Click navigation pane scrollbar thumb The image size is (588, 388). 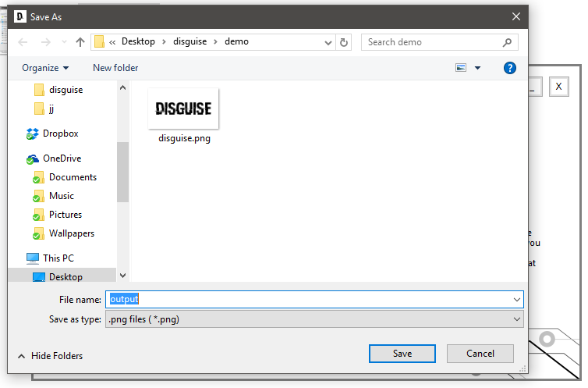pos(122,173)
